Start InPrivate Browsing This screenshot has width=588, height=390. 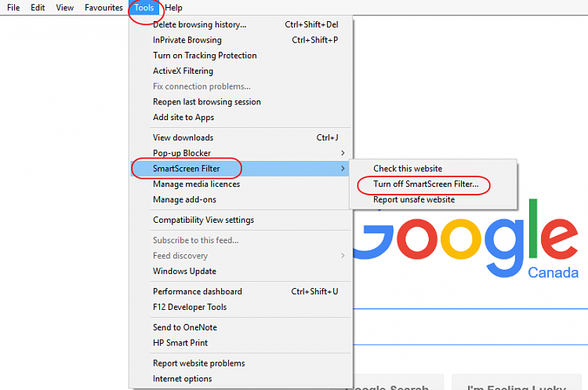point(240,40)
